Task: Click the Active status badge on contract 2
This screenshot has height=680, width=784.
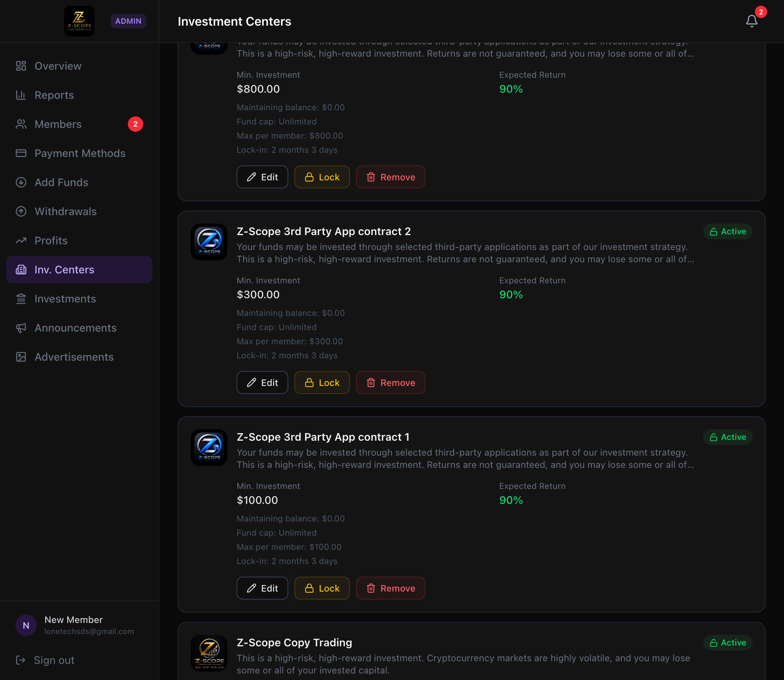Action: pyautogui.click(x=728, y=231)
